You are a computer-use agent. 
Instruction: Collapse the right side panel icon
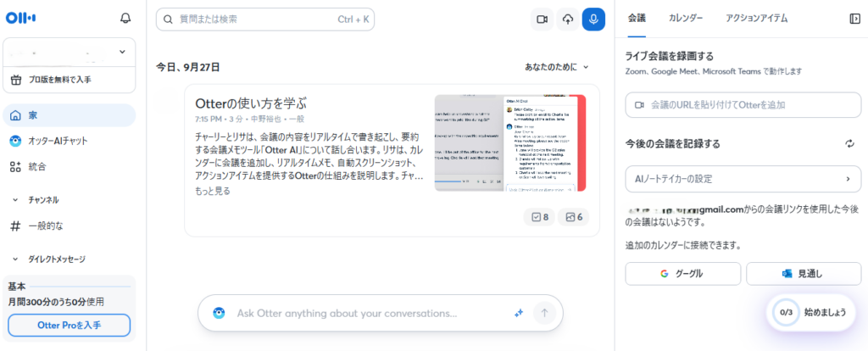point(854,18)
